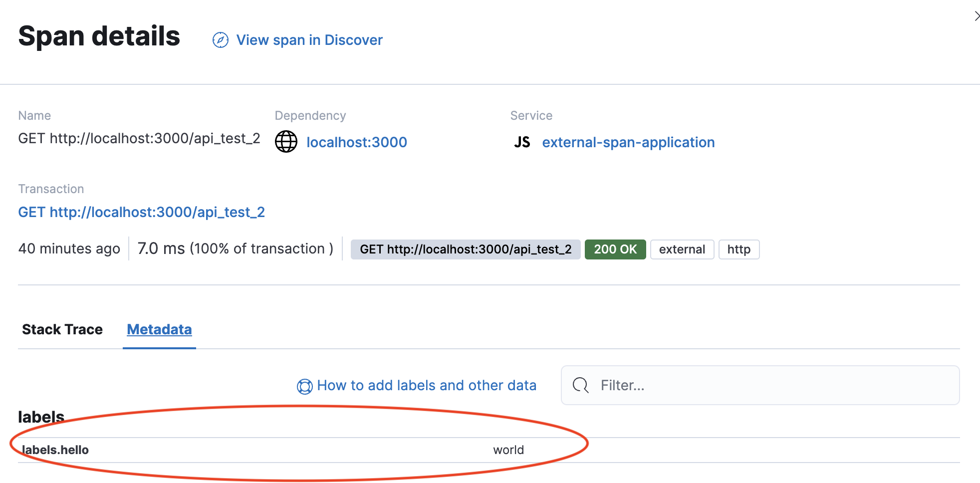Click the world label value
The image size is (980, 483).
[x=508, y=450]
